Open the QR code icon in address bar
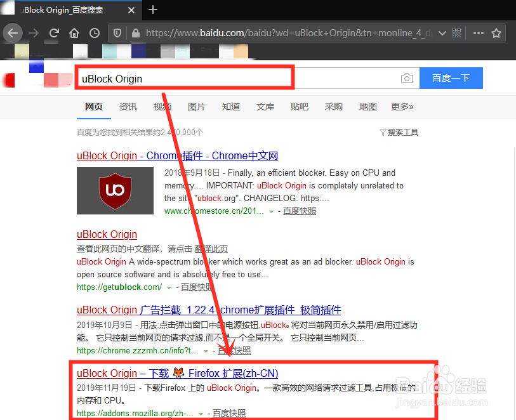Viewport: 516px width, 420px height. [x=456, y=33]
